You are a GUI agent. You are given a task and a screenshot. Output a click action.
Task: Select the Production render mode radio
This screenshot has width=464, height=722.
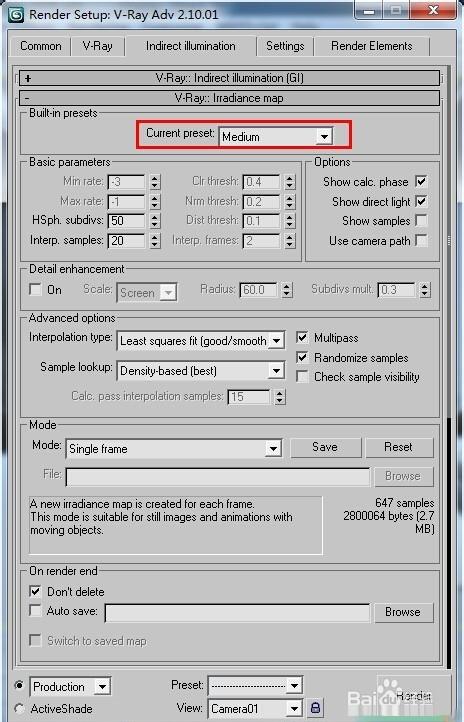click(19, 686)
